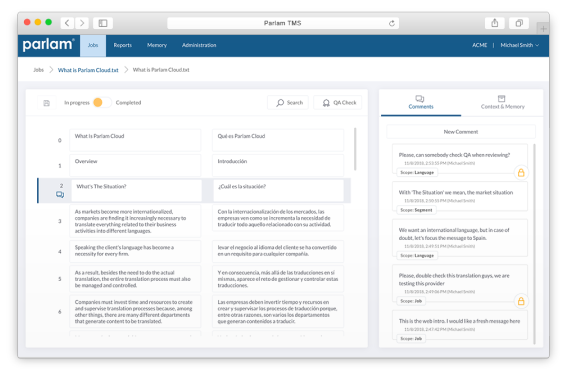The width and height of the screenshot is (569, 371).
Task: Click the comments panel scrollbar
Action: [x=534, y=244]
